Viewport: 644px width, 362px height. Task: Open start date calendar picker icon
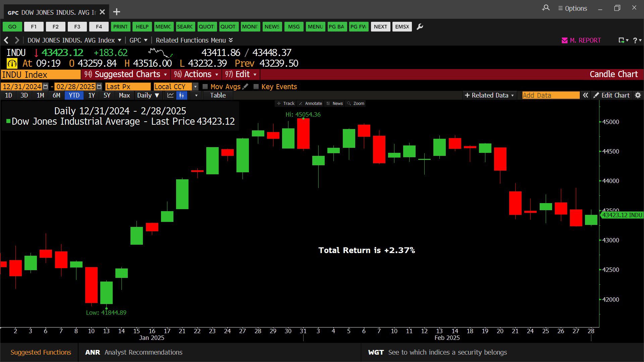click(46, 87)
